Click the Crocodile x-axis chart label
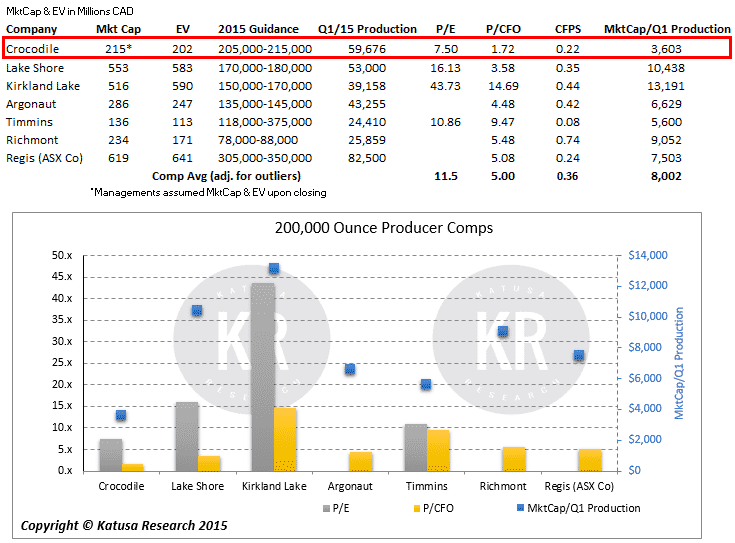 click(x=121, y=486)
